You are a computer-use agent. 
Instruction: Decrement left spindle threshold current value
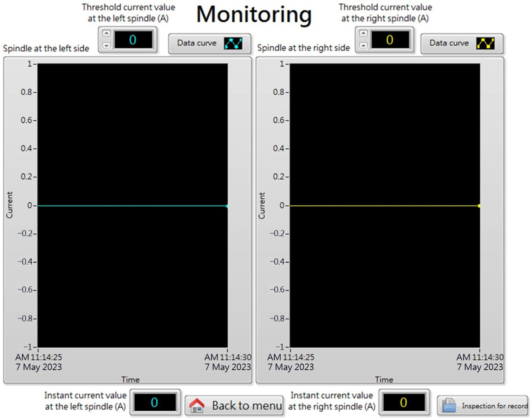click(x=107, y=46)
